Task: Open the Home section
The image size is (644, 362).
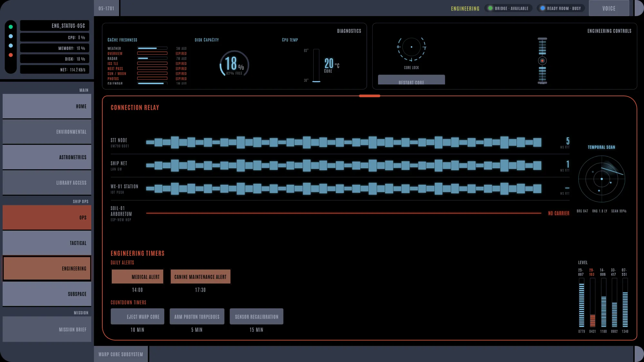Action: point(47,106)
